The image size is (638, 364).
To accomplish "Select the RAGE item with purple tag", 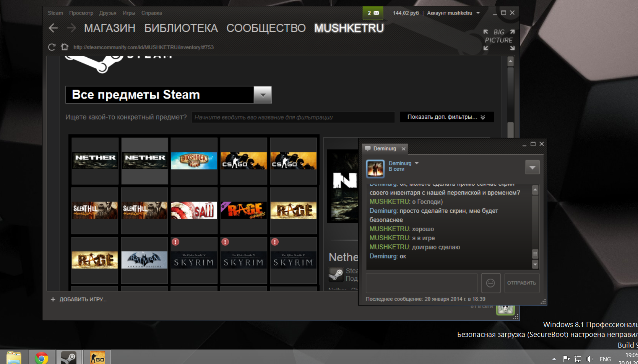I will coord(244,210).
